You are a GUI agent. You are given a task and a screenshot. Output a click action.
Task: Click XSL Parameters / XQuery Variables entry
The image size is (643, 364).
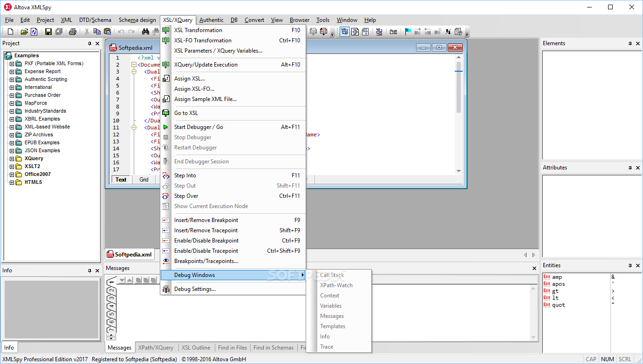click(233, 51)
